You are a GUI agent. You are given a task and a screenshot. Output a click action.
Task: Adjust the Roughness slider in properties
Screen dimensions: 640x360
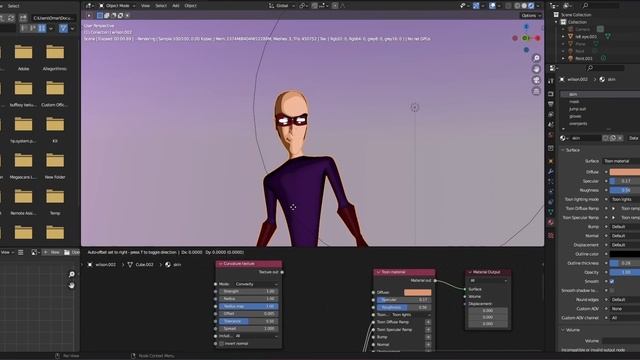[624, 190]
